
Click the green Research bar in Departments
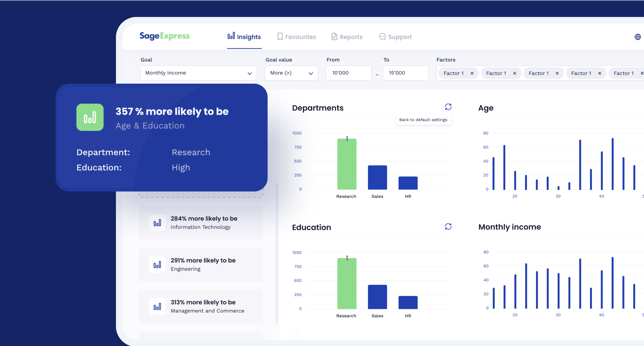coord(347,165)
